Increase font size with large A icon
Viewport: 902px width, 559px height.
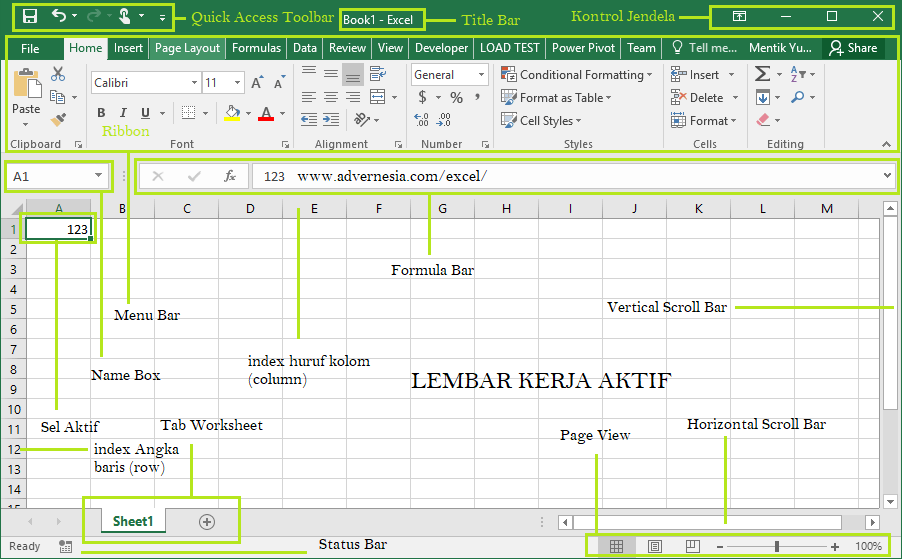pyautogui.click(x=258, y=82)
